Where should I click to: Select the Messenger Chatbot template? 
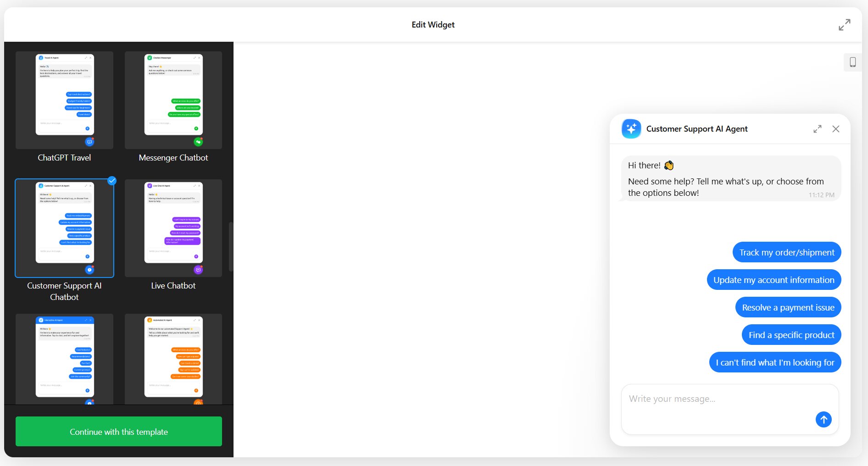pyautogui.click(x=173, y=100)
